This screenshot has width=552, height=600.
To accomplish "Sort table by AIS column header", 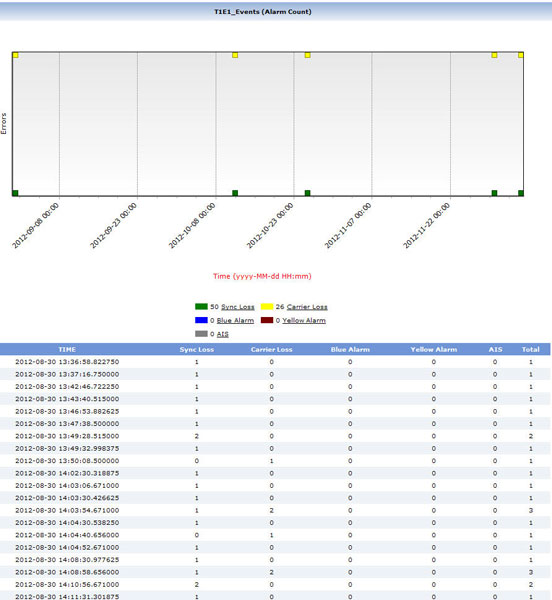I will pos(495,349).
